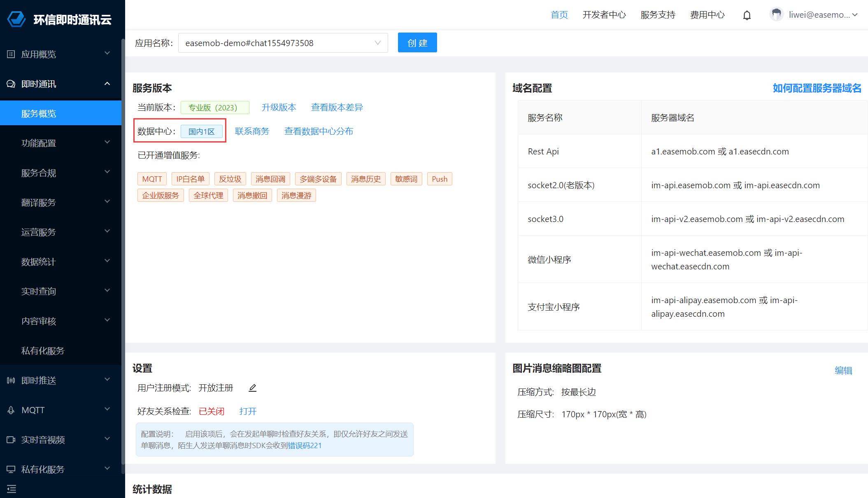Click the 国内1区 data center tag

202,131
